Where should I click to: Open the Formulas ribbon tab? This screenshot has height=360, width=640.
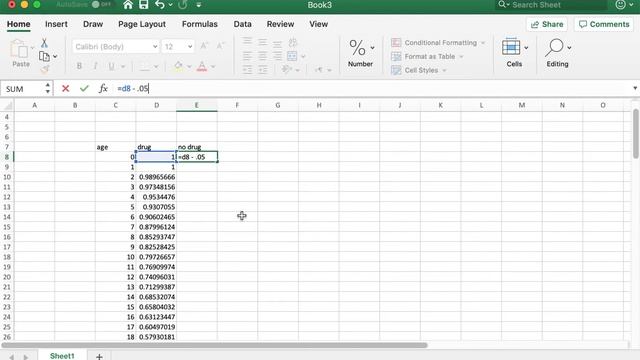200,24
